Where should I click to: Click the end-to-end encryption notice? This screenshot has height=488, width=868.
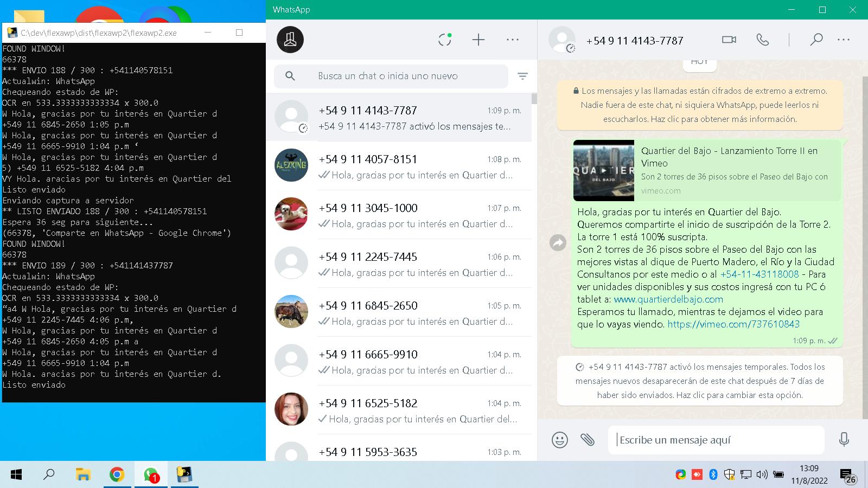[700, 105]
